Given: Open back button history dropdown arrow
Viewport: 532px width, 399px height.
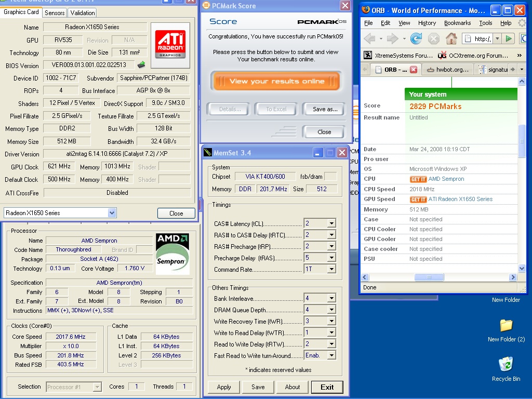Looking at the screenshot, I should [381, 38].
